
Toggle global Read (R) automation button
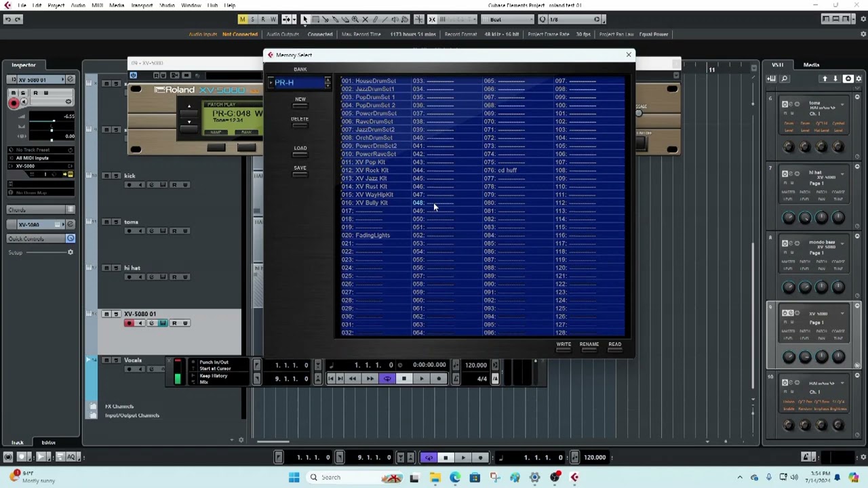tap(263, 19)
